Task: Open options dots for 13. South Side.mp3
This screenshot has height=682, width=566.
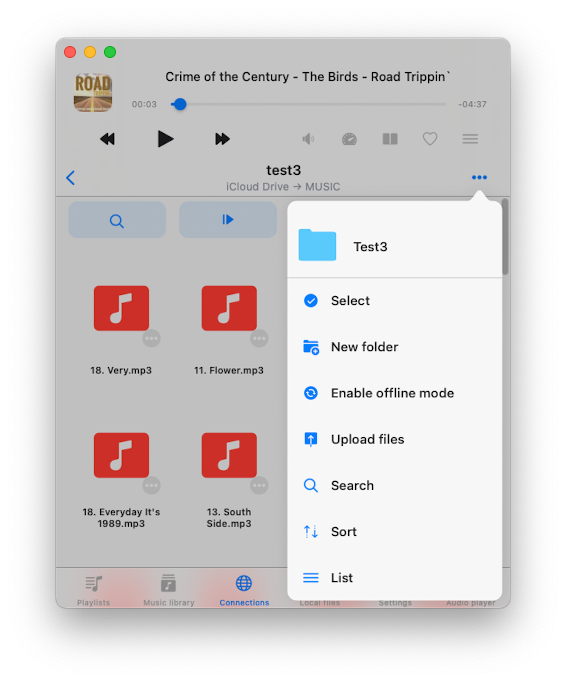Action: (x=259, y=485)
